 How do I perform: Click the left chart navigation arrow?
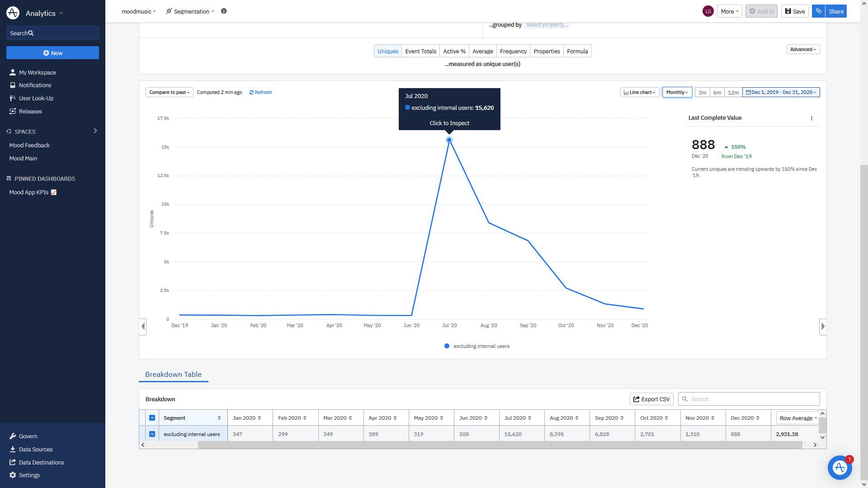(x=143, y=326)
